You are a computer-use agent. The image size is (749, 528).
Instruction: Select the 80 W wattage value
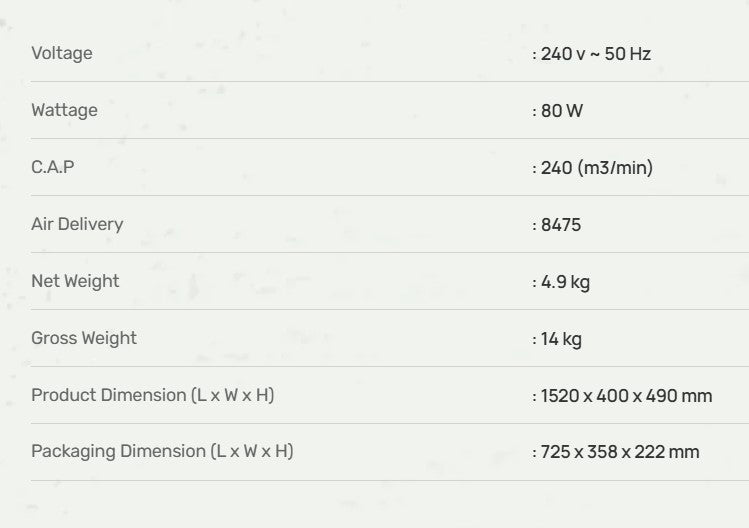(x=561, y=111)
